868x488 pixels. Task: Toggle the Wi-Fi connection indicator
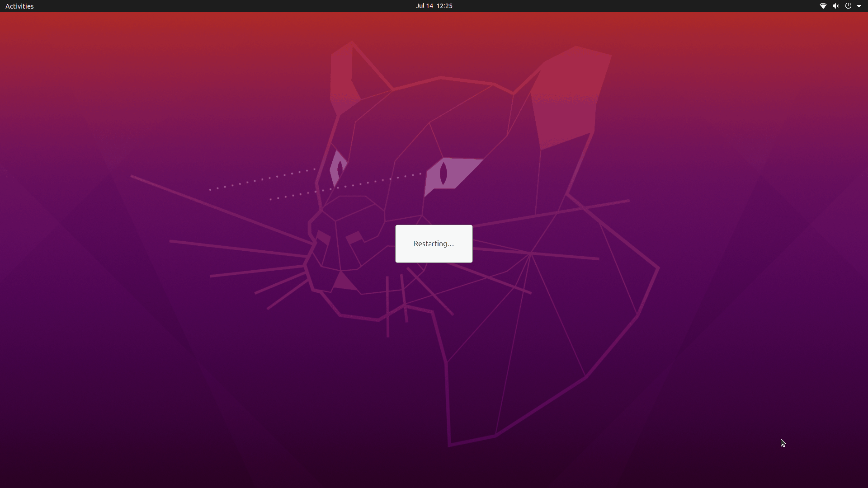pos(823,6)
